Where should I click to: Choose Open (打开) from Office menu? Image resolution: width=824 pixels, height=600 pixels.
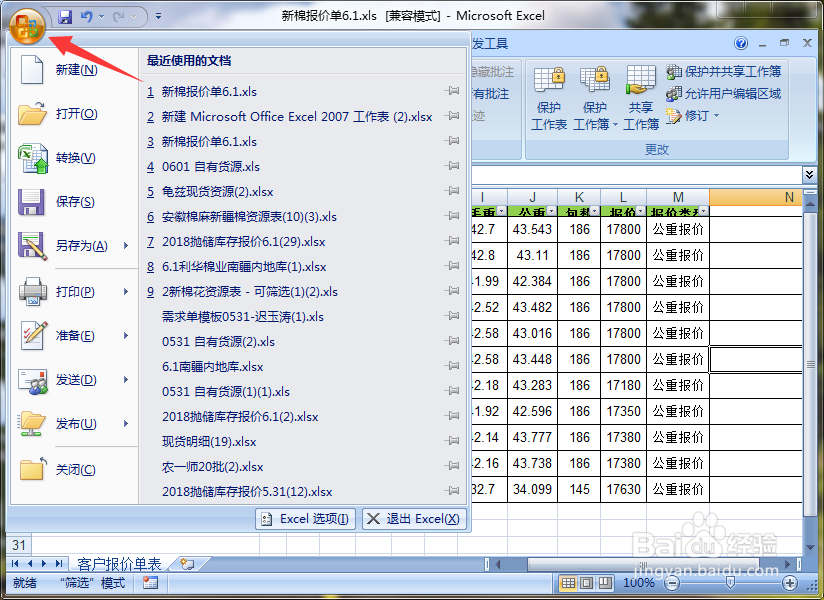[75, 114]
